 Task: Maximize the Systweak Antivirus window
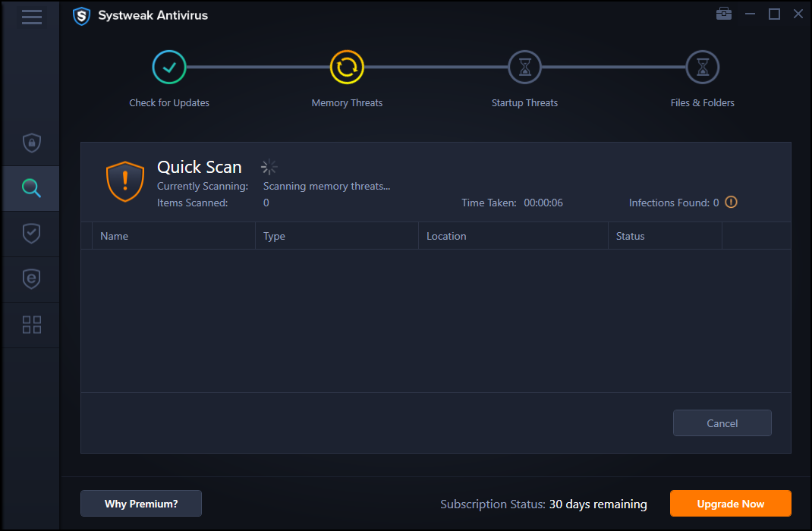tap(774, 14)
